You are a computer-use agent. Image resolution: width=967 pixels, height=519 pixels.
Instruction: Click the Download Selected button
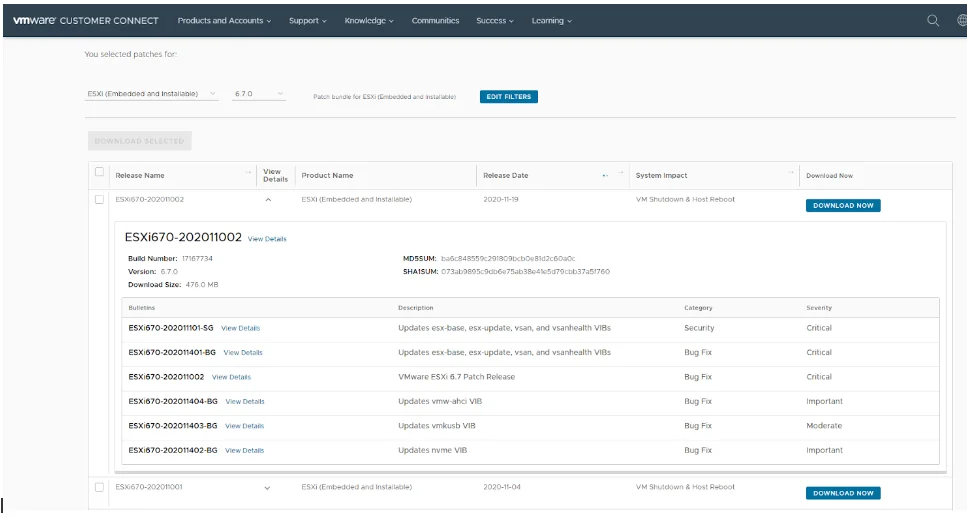[x=139, y=141]
